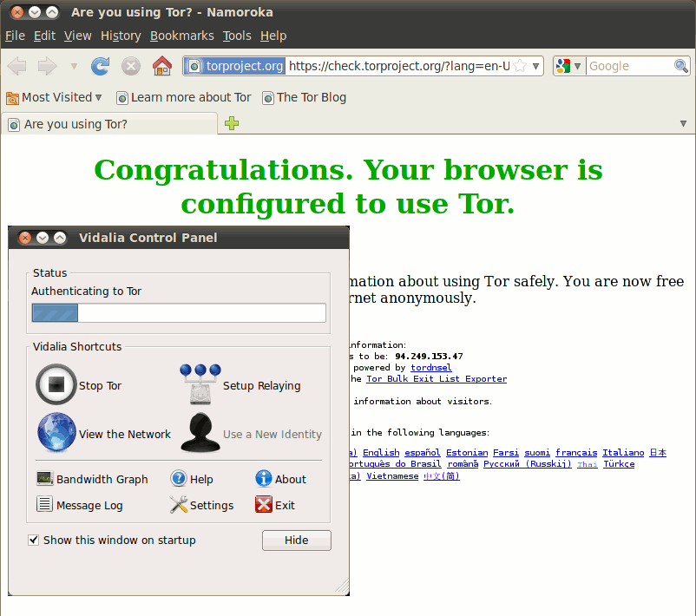Screen dimensions: 696x616
Task: Follow the Tor Bulk Exit List Exporter link
Action: tap(436, 379)
